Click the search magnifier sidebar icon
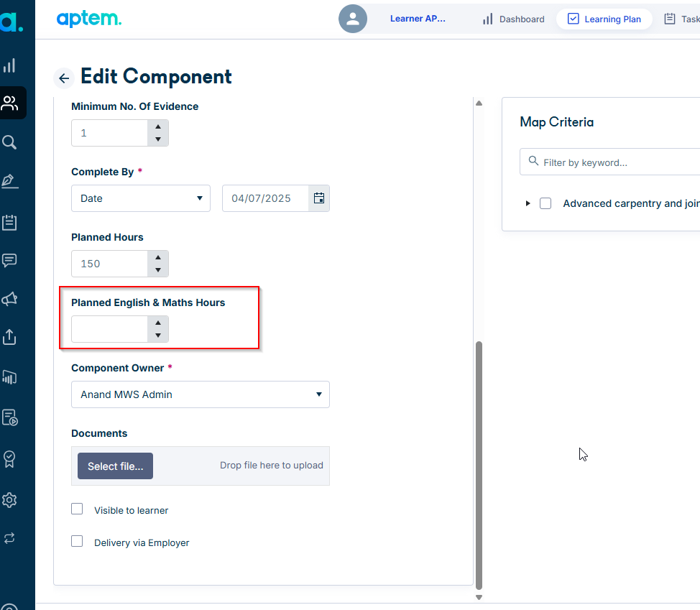Image resolution: width=700 pixels, height=610 pixels. click(9, 142)
